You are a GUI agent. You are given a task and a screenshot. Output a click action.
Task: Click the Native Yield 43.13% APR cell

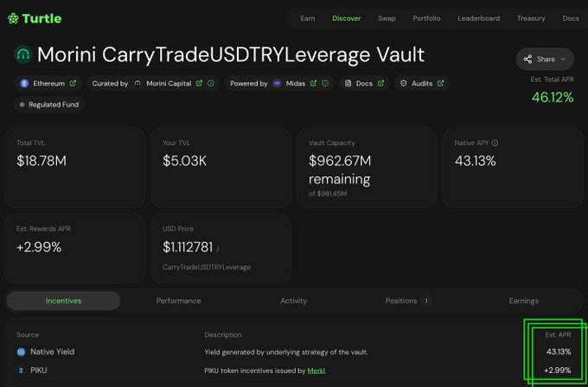tap(559, 352)
